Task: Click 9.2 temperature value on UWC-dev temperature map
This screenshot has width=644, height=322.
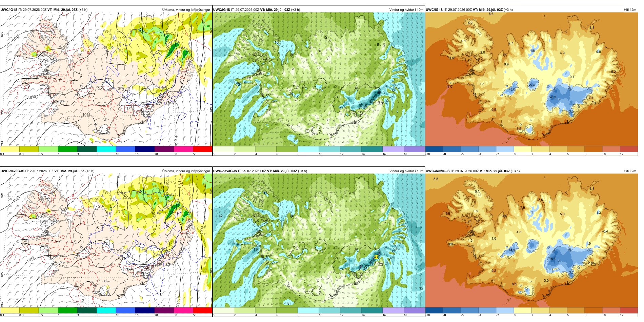Action: pos(494,271)
